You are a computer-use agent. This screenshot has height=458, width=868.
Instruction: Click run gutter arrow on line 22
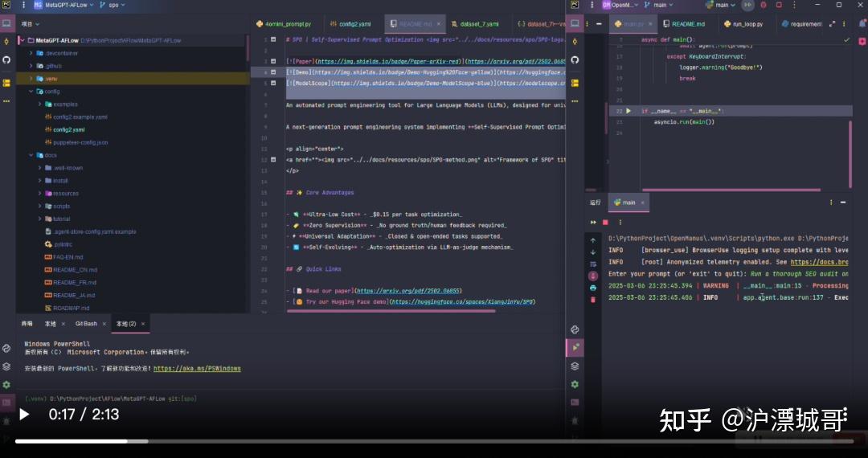(628, 111)
